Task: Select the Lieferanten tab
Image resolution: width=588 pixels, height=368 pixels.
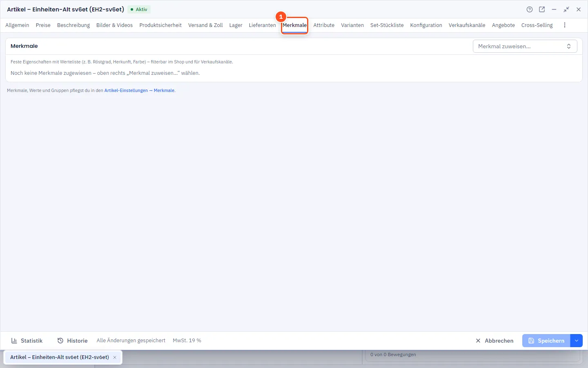Action: pyautogui.click(x=262, y=25)
